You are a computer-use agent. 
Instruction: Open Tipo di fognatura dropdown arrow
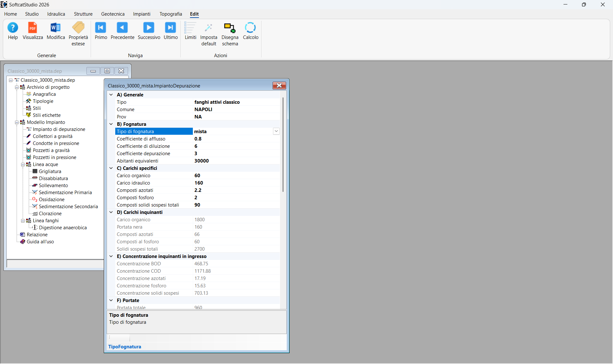[x=276, y=132]
